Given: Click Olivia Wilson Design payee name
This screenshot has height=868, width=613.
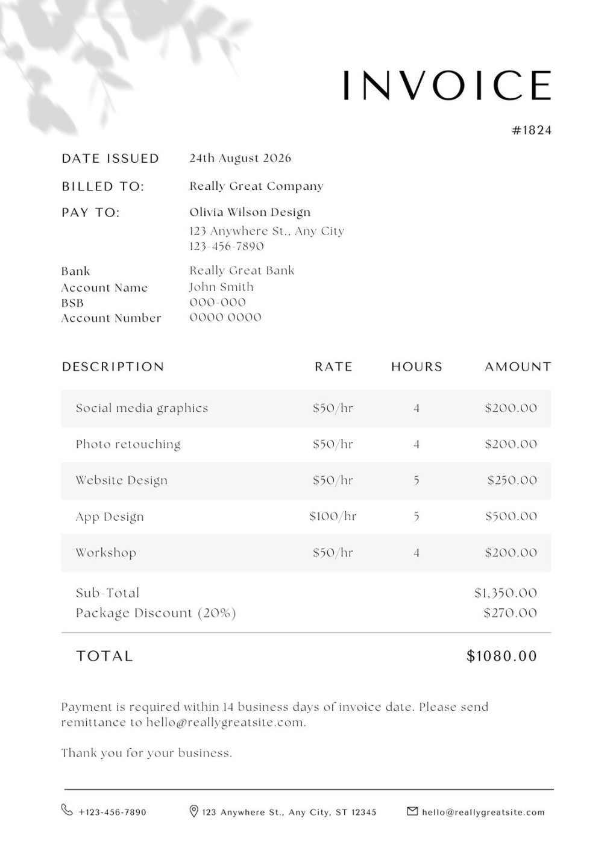Looking at the screenshot, I should click(250, 212).
